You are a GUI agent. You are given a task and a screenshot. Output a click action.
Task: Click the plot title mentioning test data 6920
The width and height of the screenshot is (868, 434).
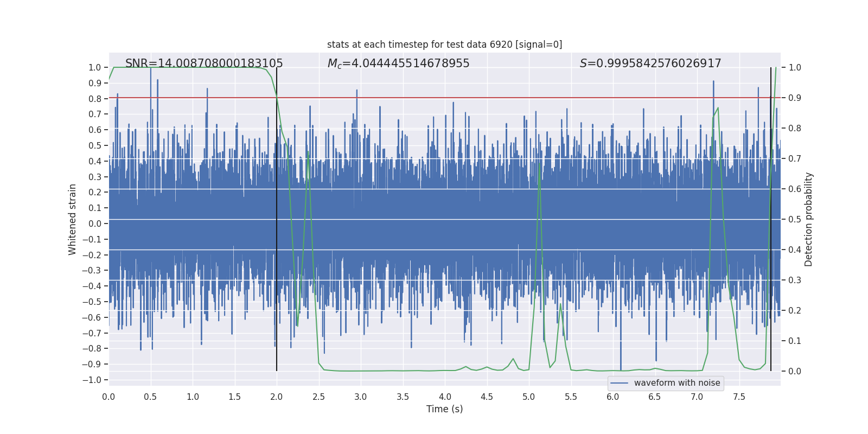(444, 44)
